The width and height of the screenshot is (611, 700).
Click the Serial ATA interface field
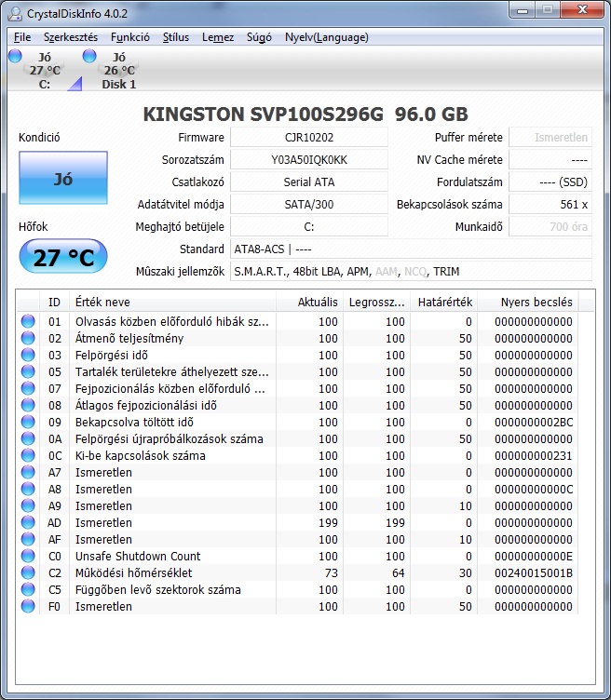[309, 182]
